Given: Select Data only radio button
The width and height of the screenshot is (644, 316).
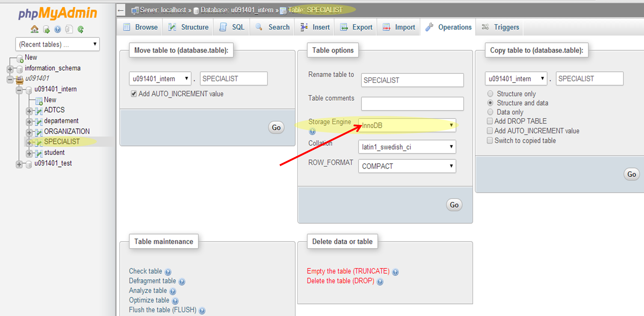Looking at the screenshot, I should [x=490, y=112].
